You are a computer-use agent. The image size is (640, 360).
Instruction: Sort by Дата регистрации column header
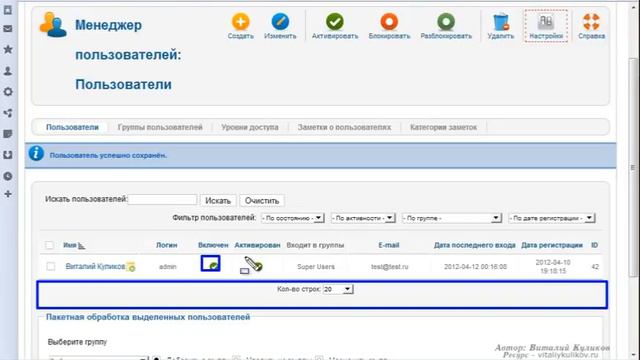[552, 245]
